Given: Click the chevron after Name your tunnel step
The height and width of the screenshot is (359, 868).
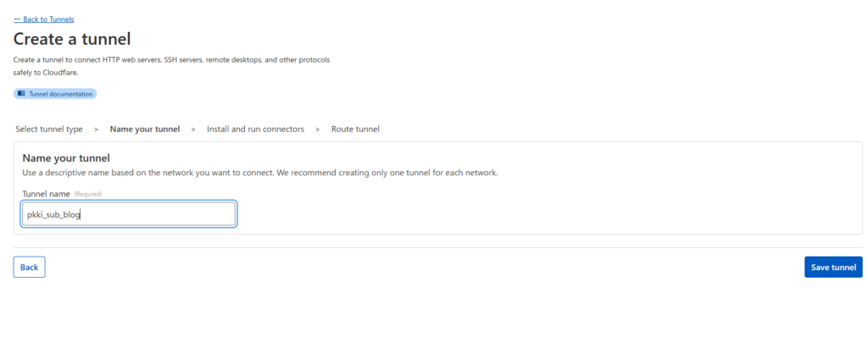Looking at the screenshot, I should [193, 130].
